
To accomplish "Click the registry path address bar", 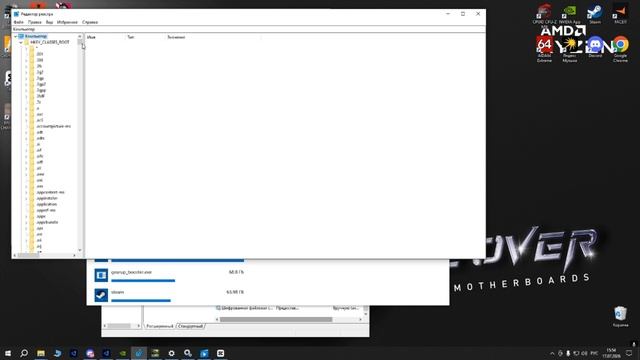I will point(249,29).
